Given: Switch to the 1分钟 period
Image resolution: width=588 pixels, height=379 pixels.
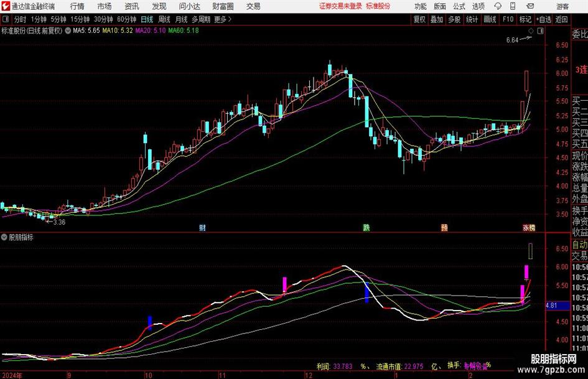Looking at the screenshot, I should coord(39,19).
